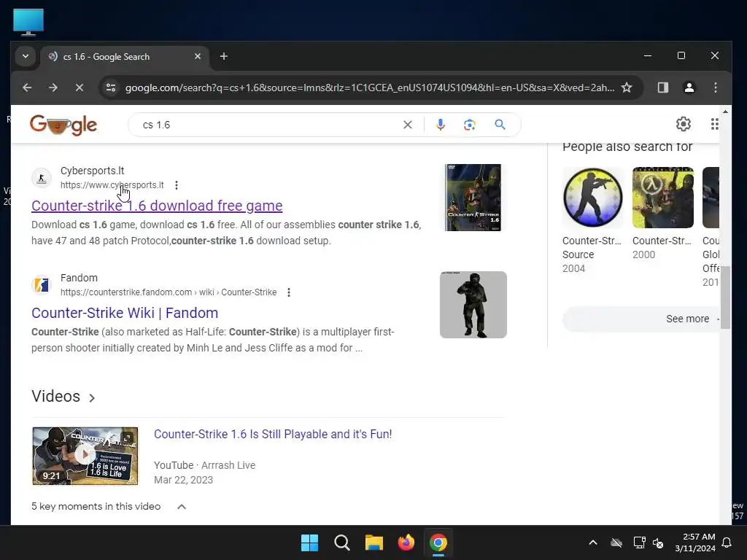
Task: Click the network and volume tray icons
Action: click(x=649, y=542)
